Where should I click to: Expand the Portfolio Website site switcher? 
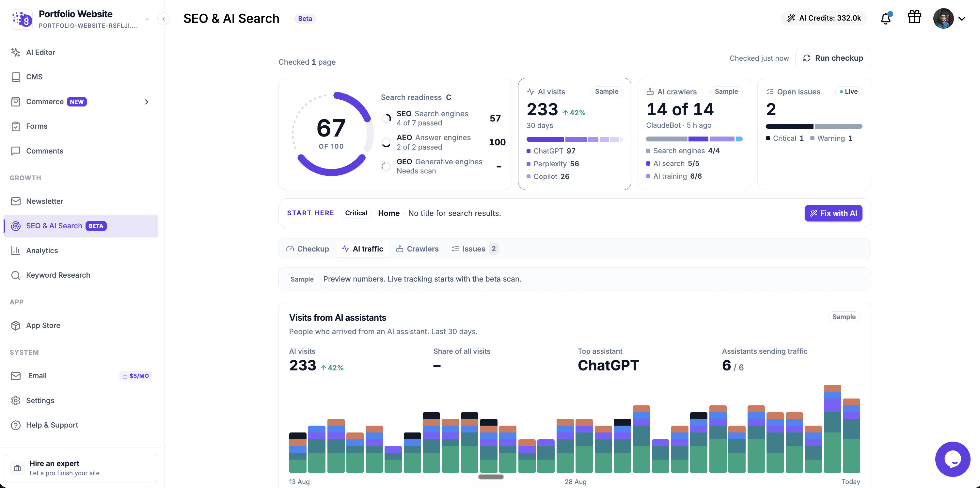click(147, 19)
